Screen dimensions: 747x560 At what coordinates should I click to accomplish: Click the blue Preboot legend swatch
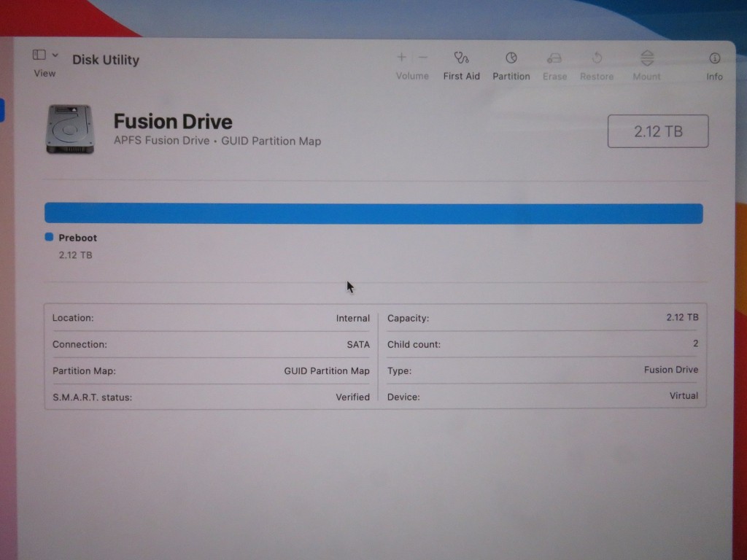coord(49,237)
